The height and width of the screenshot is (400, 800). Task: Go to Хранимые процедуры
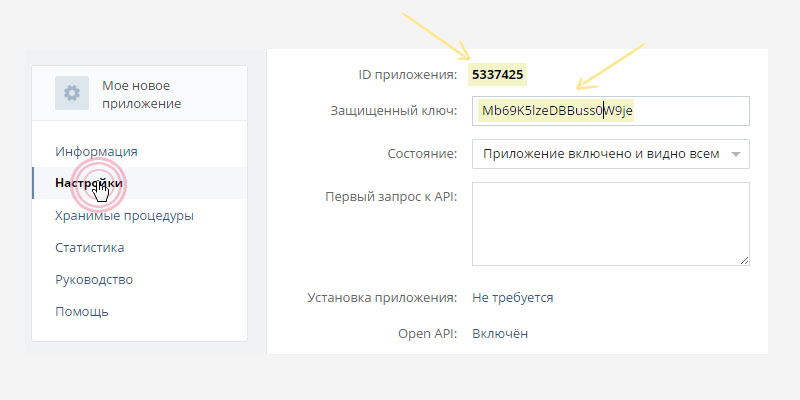[124, 215]
